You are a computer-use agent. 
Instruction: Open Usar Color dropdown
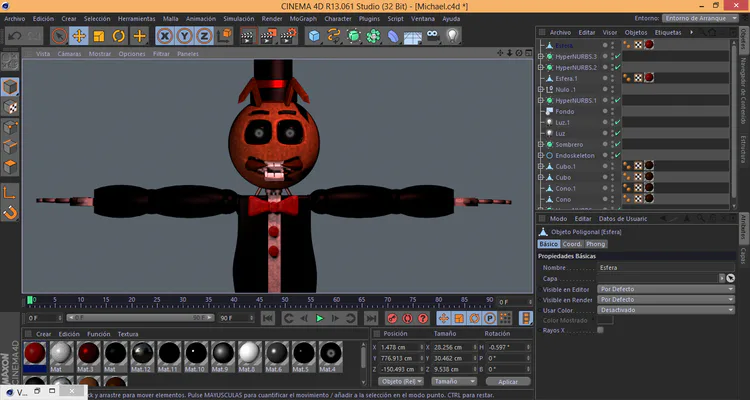[666, 310]
